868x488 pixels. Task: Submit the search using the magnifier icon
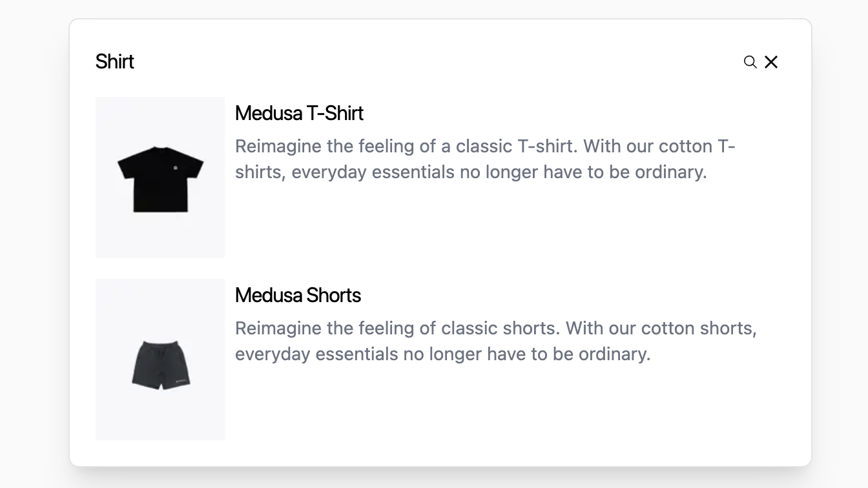pos(750,62)
